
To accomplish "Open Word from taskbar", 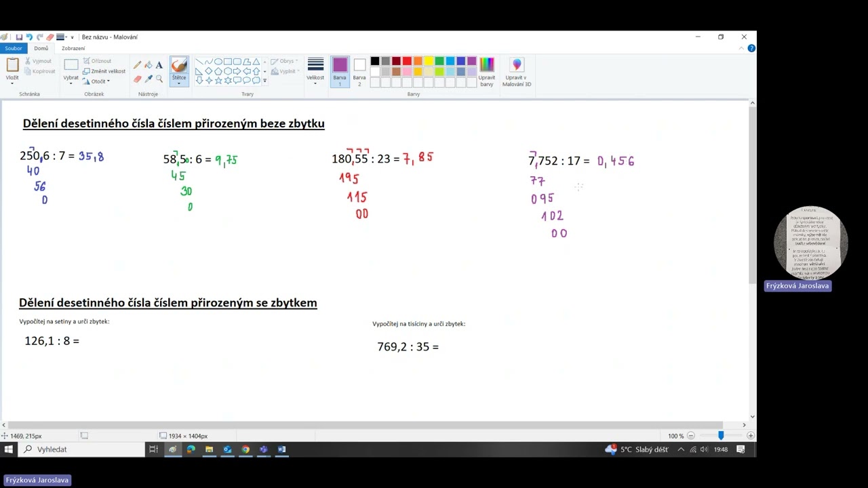I will pyautogui.click(x=282, y=449).
